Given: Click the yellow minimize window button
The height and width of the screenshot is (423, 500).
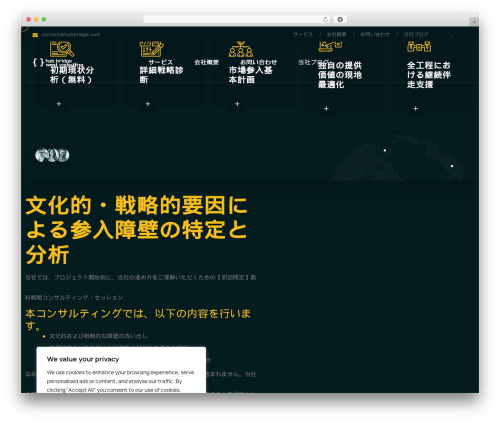Looking at the screenshot, I should pyautogui.click(x=36, y=19).
